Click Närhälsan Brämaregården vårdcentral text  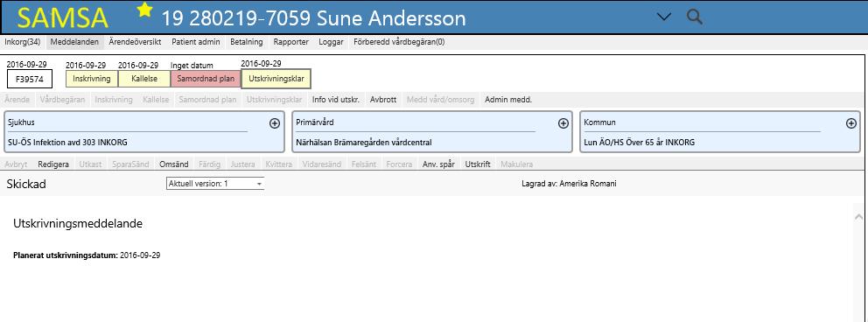(x=364, y=143)
